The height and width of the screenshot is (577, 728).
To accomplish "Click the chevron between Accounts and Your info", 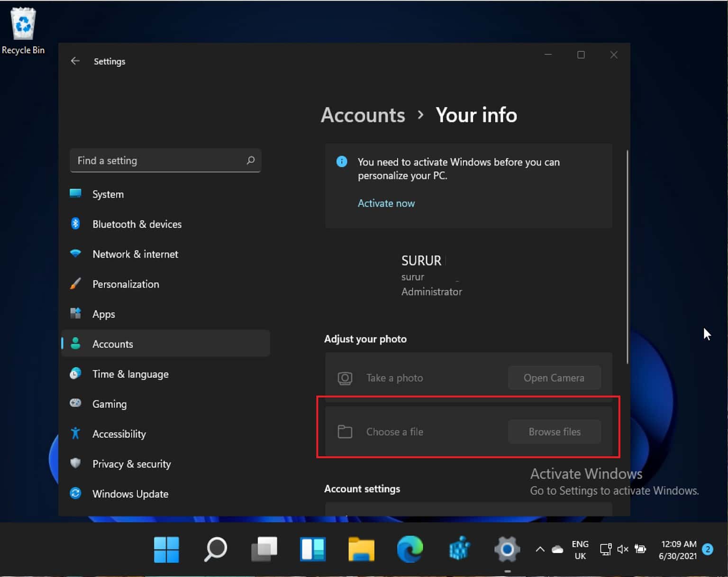I will pos(420,116).
